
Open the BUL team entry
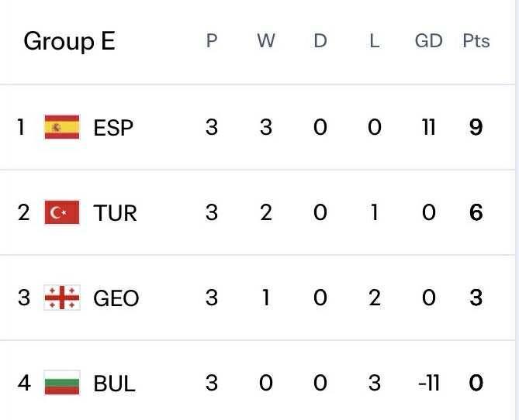114,383
